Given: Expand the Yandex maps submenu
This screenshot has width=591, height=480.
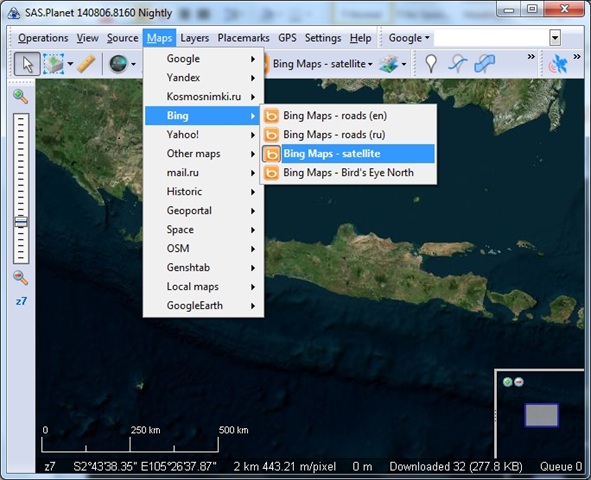Looking at the screenshot, I should coord(203,78).
